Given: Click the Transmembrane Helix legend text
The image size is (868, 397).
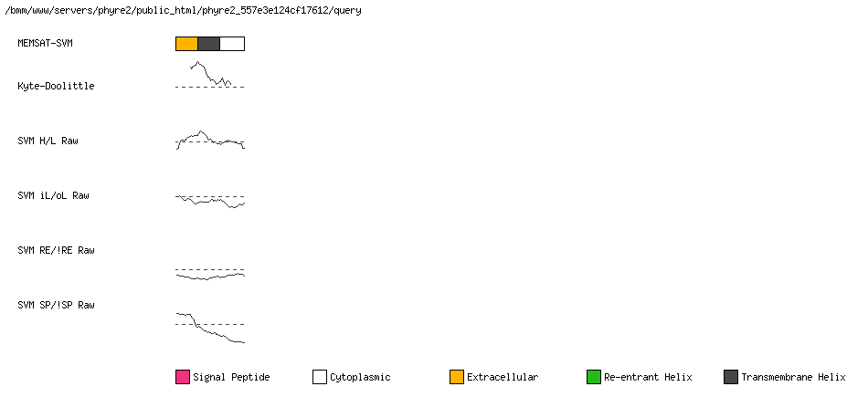Looking at the screenshot, I should coord(793,377).
